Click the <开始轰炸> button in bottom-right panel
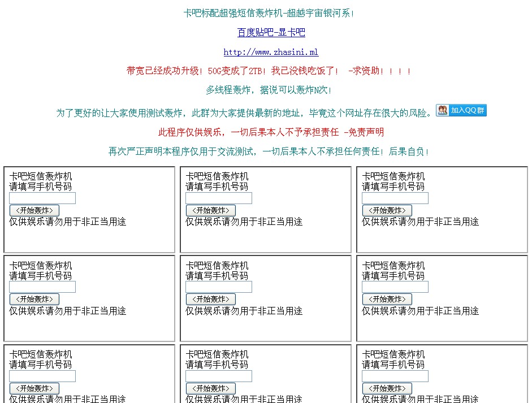Viewport: 532px width, 403px height. (x=387, y=388)
